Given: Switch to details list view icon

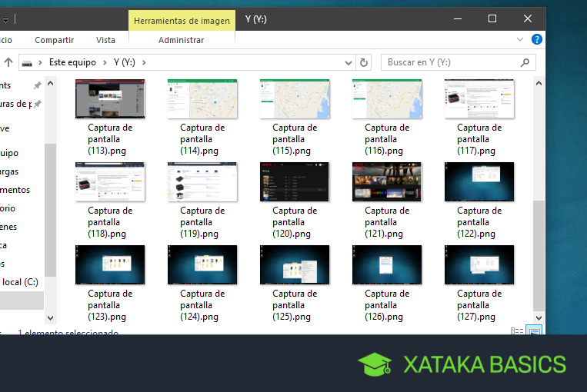Looking at the screenshot, I should (x=517, y=331).
